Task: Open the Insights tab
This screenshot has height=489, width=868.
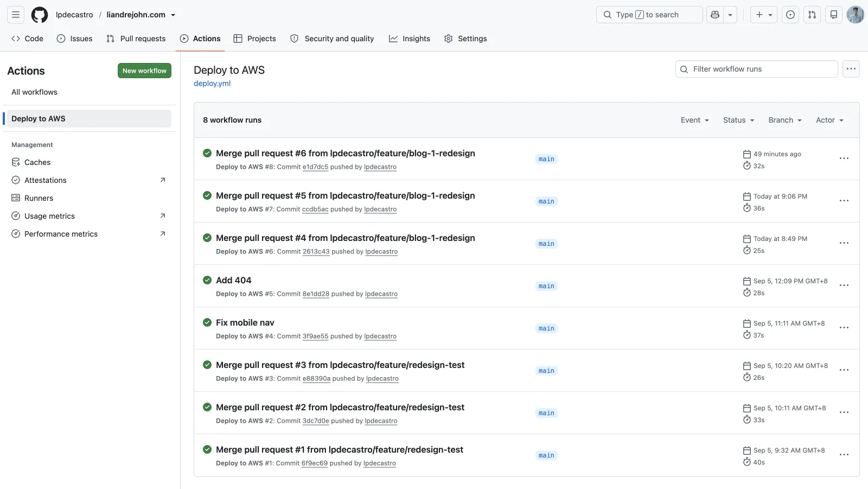Action: click(x=410, y=39)
